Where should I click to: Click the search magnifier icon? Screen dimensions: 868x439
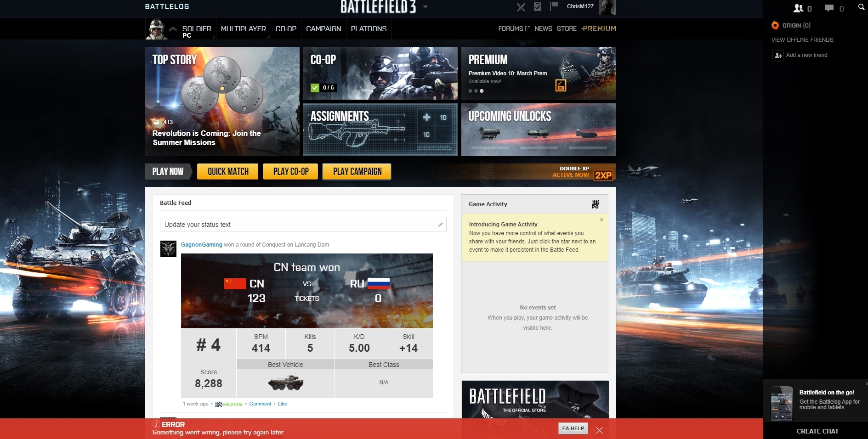click(x=861, y=7)
